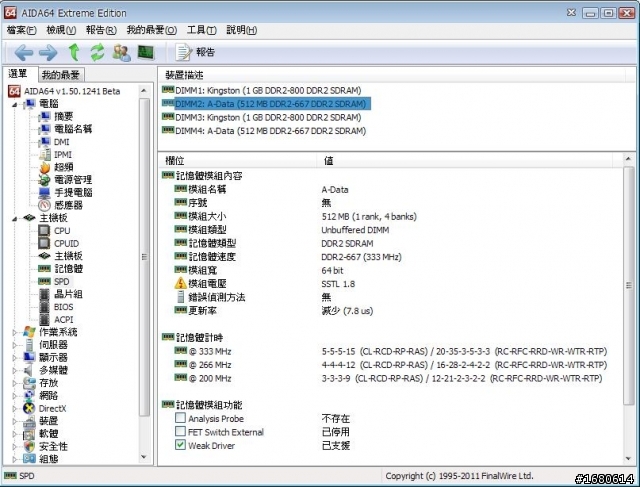Expand the 顯示器 tree node
Screen dimensions: 640x487
[x=14, y=358]
